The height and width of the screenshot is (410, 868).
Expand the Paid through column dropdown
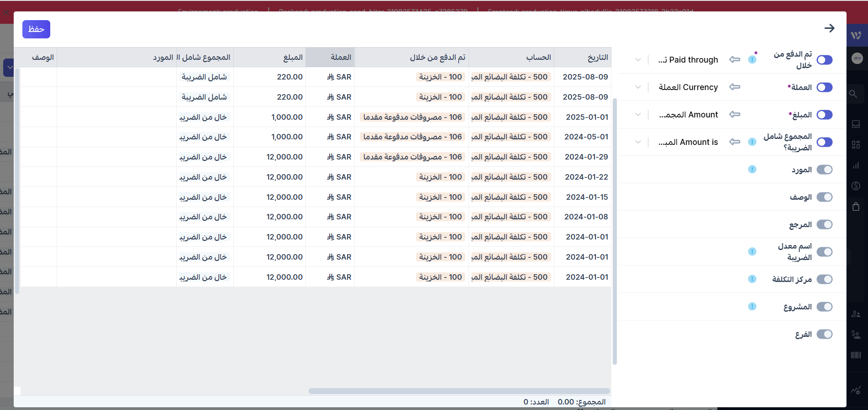click(638, 60)
